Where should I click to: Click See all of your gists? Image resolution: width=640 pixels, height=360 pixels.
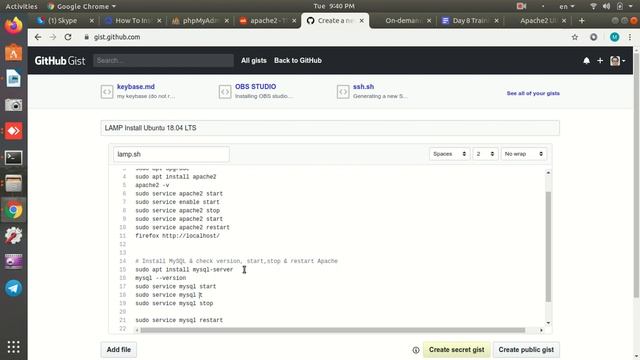pyautogui.click(x=533, y=93)
